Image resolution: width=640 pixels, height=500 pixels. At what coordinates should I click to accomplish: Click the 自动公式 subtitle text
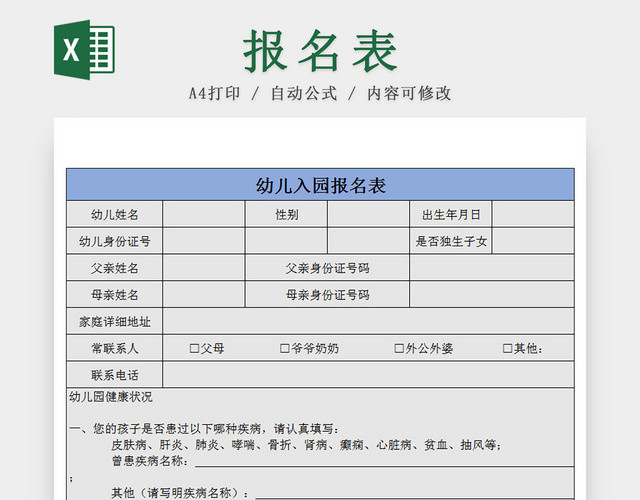(304, 93)
